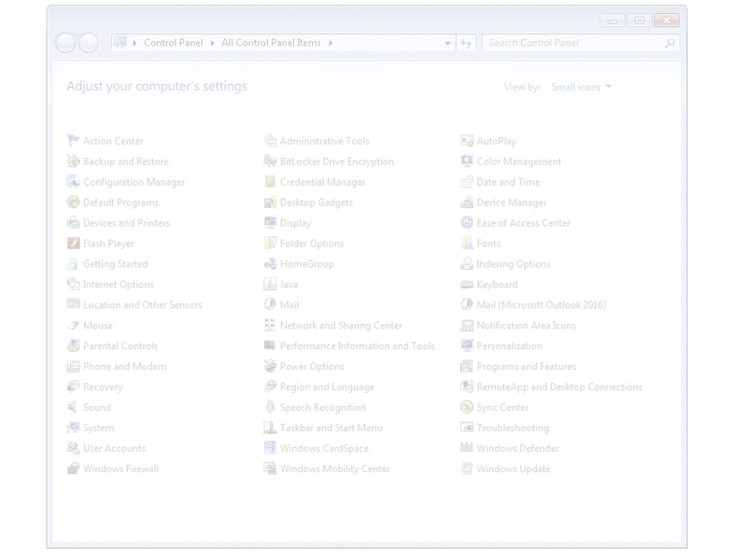Viewport: 747px width, 560px height.
Task: Click the Back navigation button
Action: (65, 43)
